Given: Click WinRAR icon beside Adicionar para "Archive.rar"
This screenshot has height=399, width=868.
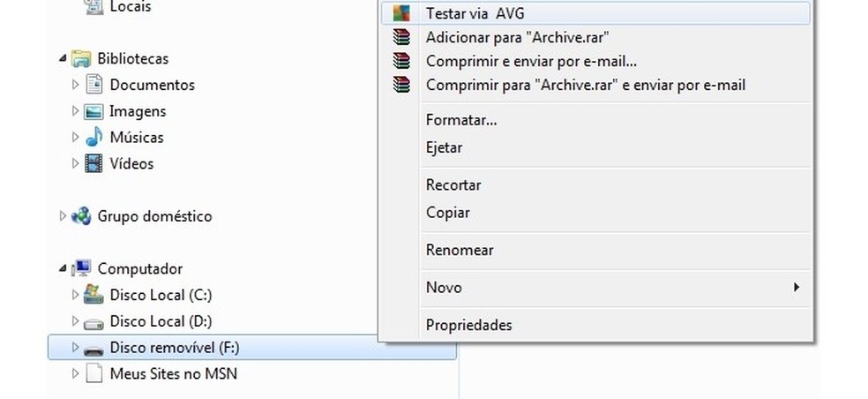Looking at the screenshot, I should pyautogui.click(x=401, y=38).
